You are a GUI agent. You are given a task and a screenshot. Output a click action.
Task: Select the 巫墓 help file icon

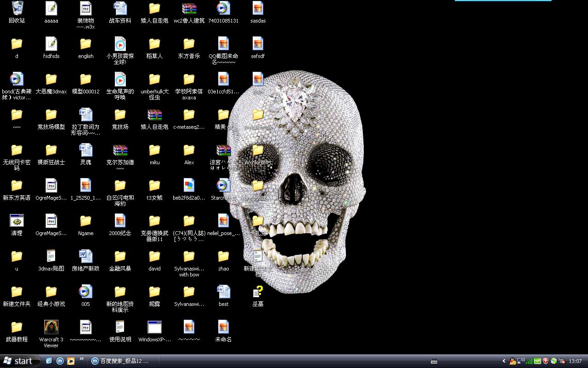(x=258, y=292)
